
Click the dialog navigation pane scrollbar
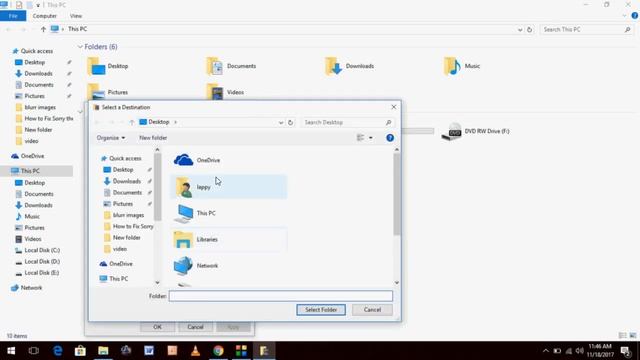pyautogui.click(x=157, y=187)
